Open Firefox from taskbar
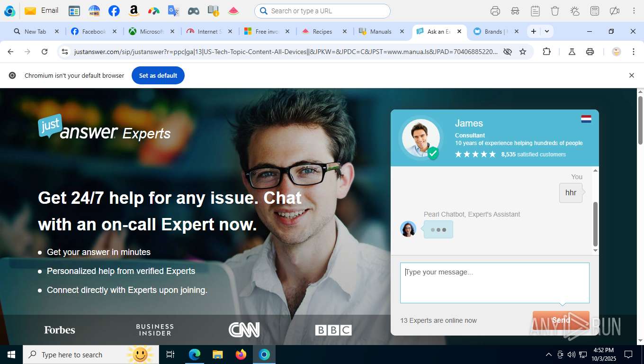 [x=241, y=355]
